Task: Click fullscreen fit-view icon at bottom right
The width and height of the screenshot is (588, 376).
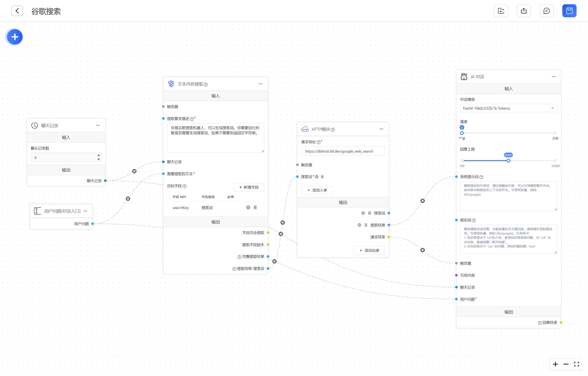Action: pos(576,364)
